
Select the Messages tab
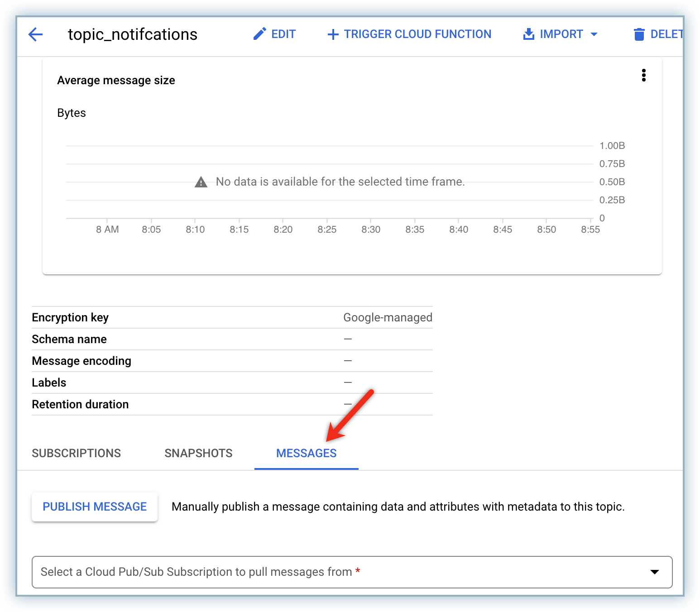click(x=306, y=453)
